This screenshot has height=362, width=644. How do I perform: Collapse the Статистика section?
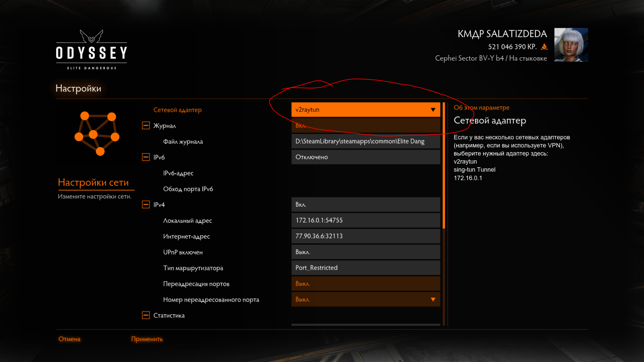point(146,315)
